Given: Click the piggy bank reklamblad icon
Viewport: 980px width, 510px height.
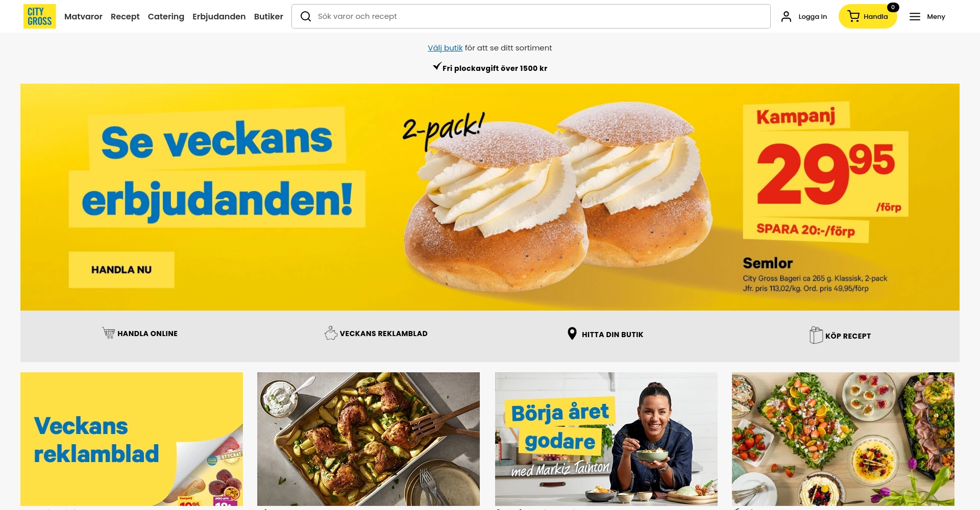Looking at the screenshot, I should click(331, 333).
